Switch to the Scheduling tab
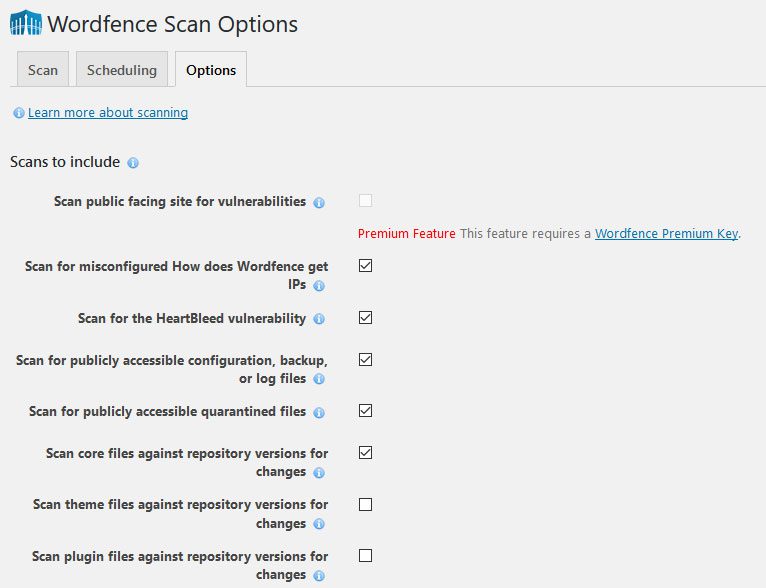Viewport: 766px width, 588px height. coord(122,69)
